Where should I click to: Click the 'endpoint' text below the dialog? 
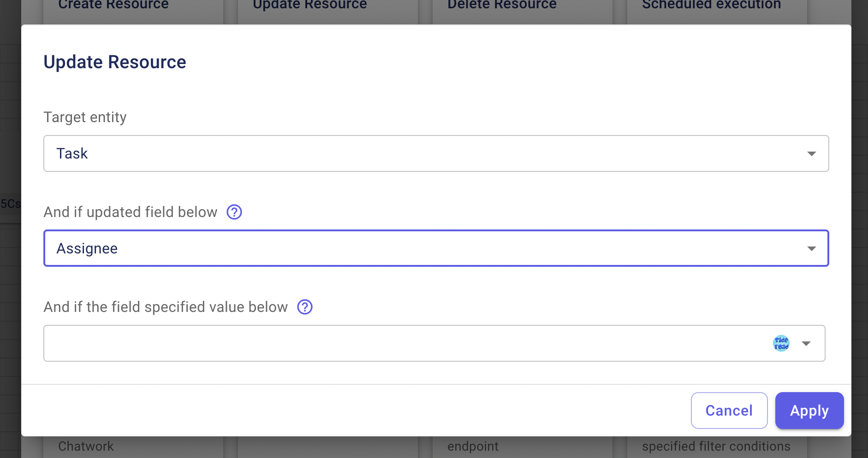click(473, 446)
